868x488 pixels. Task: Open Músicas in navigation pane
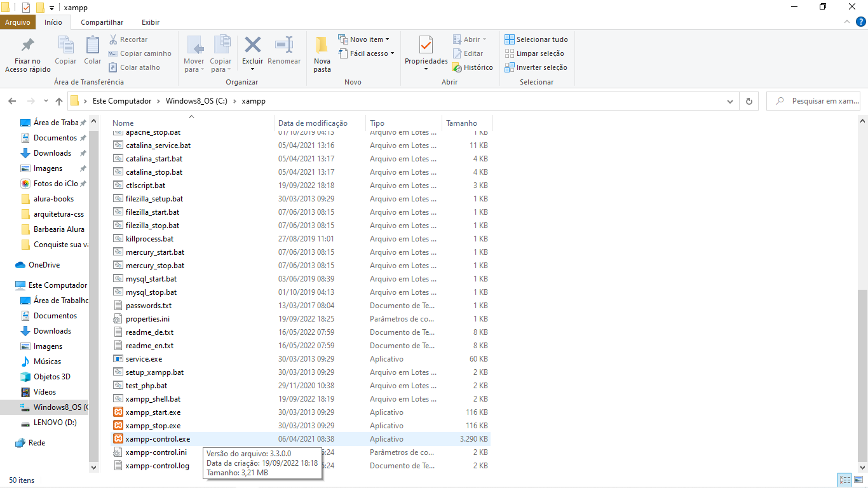tap(48, 362)
